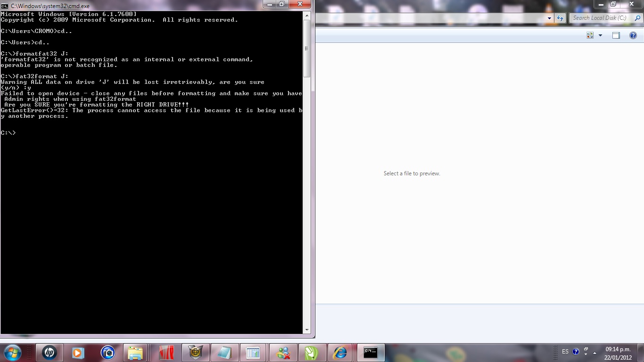
Task: Open the Explorer more view options arrow
Action: pos(600,35)
